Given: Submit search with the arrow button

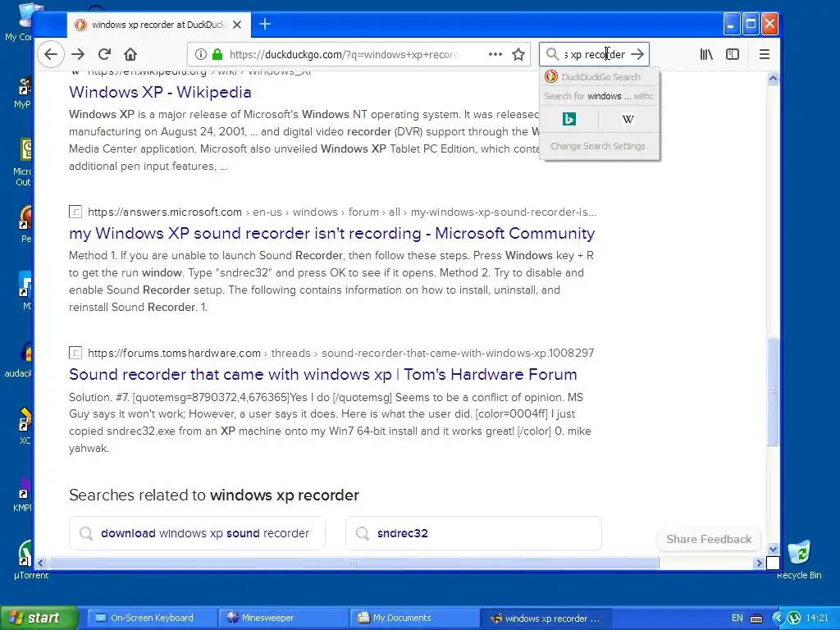Looking at the screenshot, I should [x=637, y=54].
